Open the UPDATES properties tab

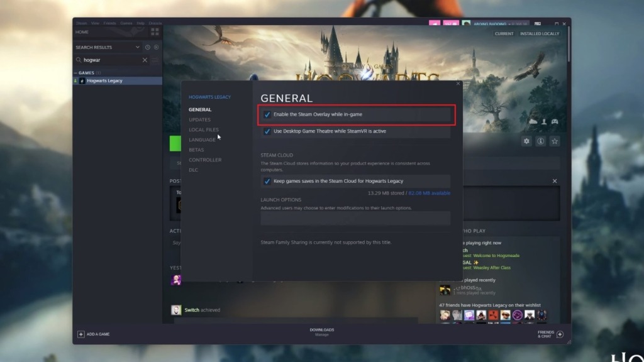[x=199, y=119]
